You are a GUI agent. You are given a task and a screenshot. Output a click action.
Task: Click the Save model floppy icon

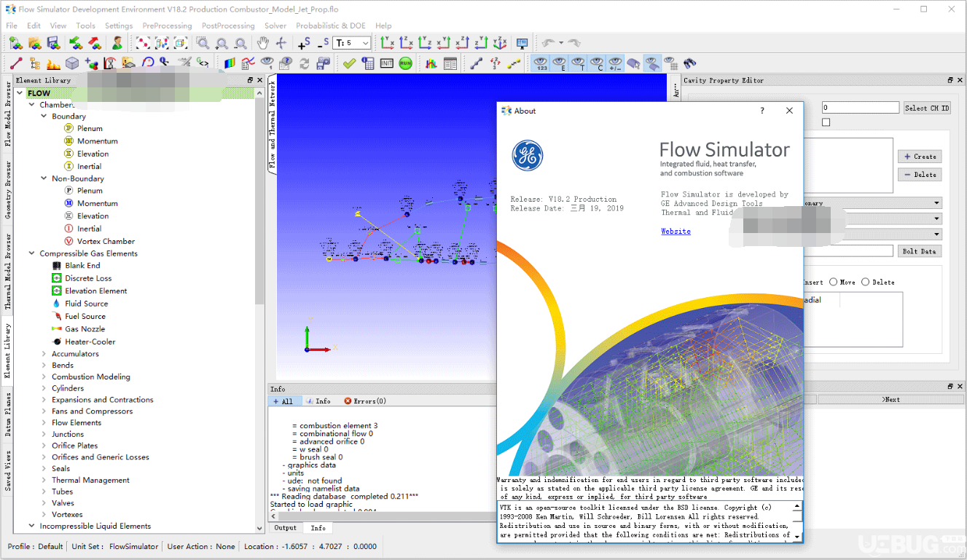pos(53,43)
